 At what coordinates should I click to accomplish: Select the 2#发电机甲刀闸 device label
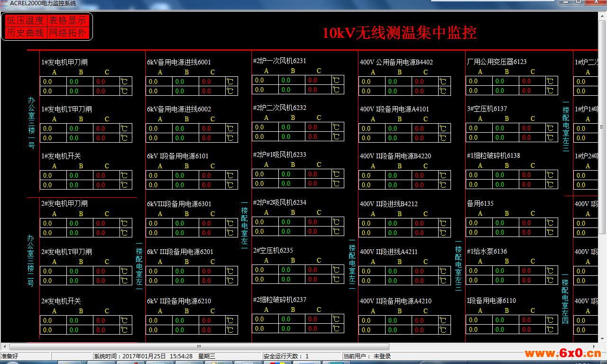64,203
